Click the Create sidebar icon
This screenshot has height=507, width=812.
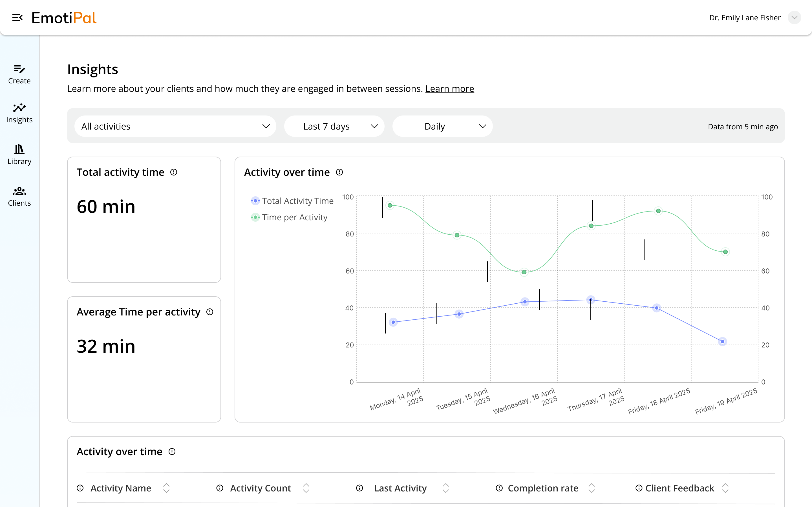pos(19,74)
